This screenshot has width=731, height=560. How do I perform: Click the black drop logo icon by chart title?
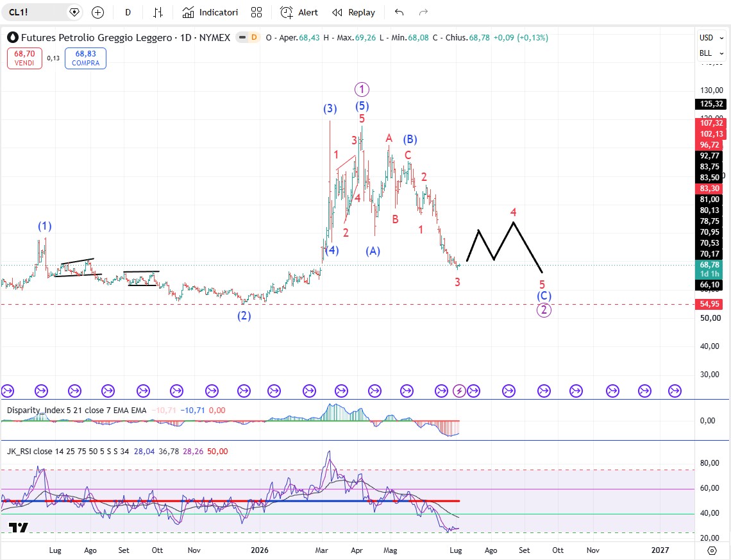click(13, 37)
